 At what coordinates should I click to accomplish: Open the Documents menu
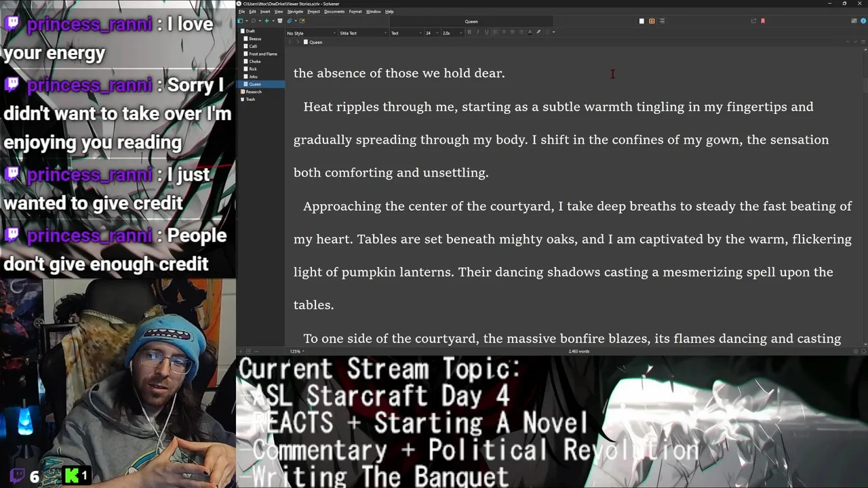(x=334, y=12)
